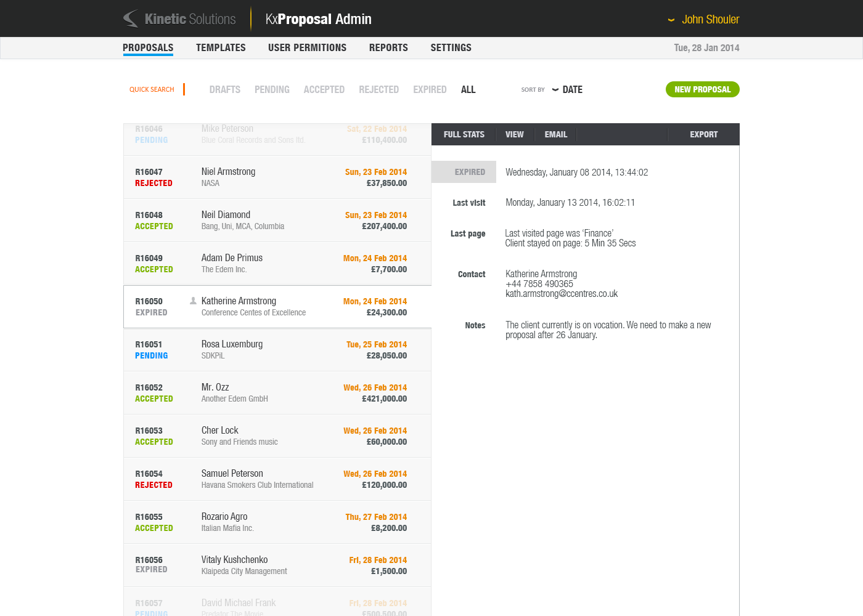Open the John Shouler user menu chevron
The width and height of the screenshot is (863, 616).
(671, 20)
